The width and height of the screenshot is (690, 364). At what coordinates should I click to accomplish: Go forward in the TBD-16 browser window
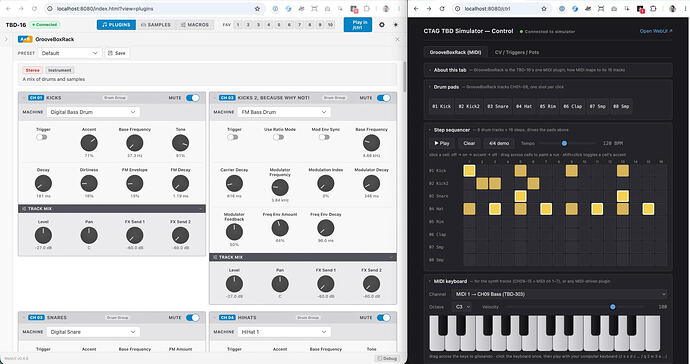click(x=21, y=8)
